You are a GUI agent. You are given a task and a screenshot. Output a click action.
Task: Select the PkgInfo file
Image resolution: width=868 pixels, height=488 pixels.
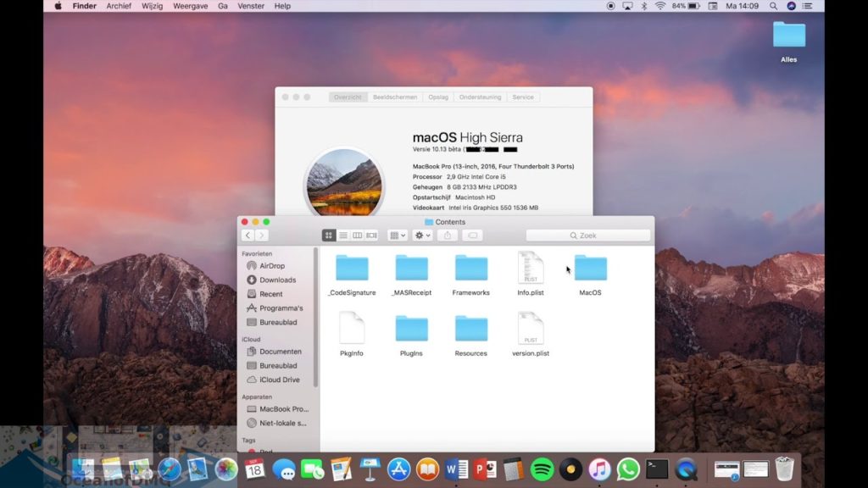tap(352, 335)
